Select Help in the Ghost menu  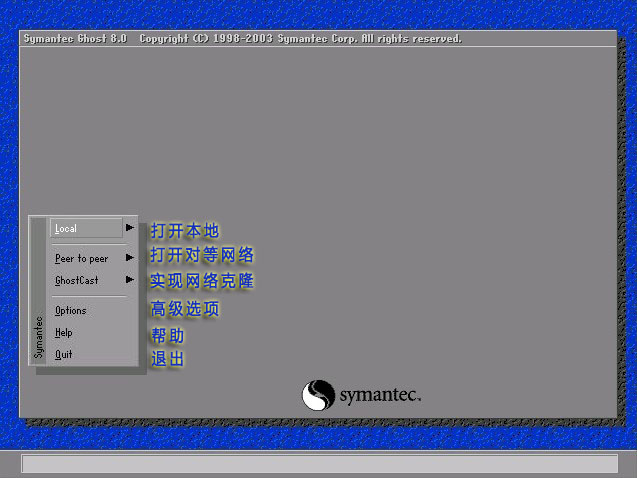click(63, 333)
